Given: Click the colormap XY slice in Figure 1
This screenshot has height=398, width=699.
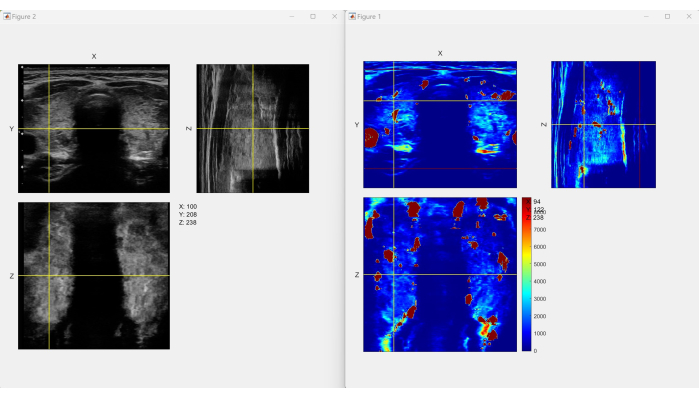Looking at the screenshot, I should 440,124.
